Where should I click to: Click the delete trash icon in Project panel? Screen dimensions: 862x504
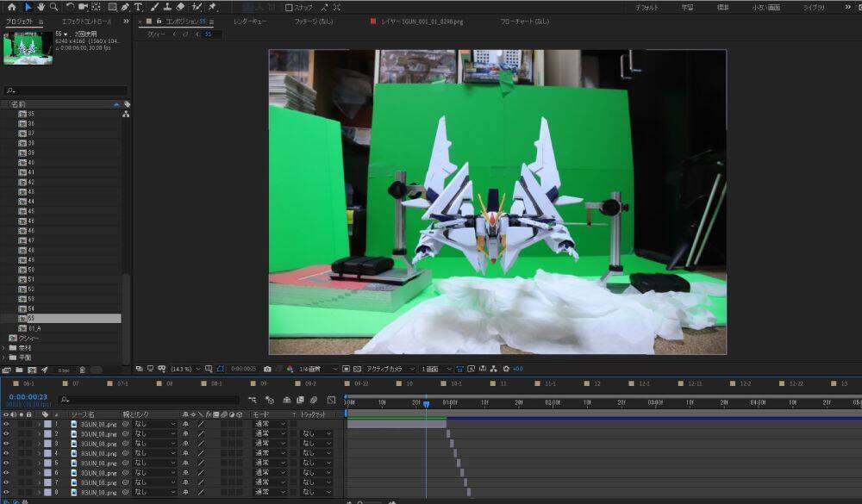[82, 370]
